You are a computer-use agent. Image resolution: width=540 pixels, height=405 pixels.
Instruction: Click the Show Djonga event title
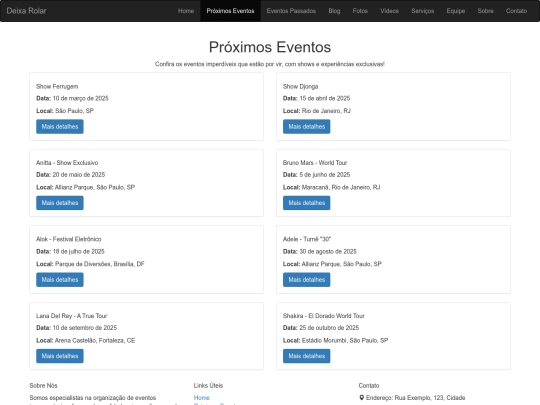point(300,86)
